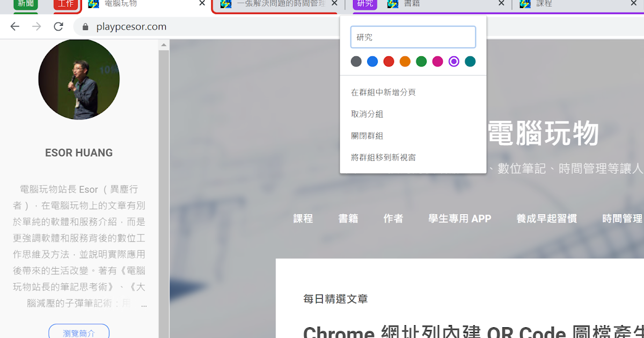The width and height of the screenshot is (644, 338).
Task: Select the teal group color
Action: click(x=470, y=62)
